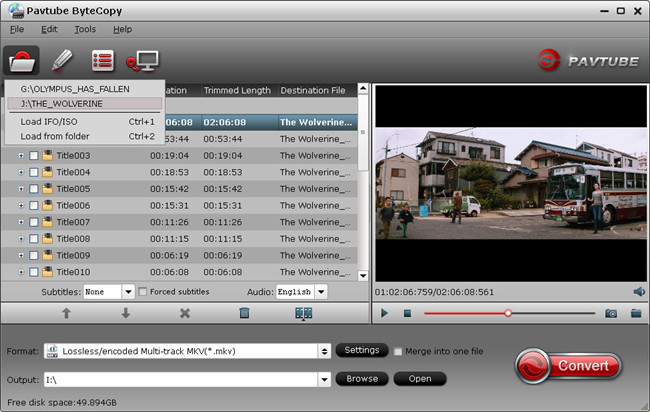The image size is (650, 412).
Task: Click the Load disc folder icon
Action: (19, 60)
